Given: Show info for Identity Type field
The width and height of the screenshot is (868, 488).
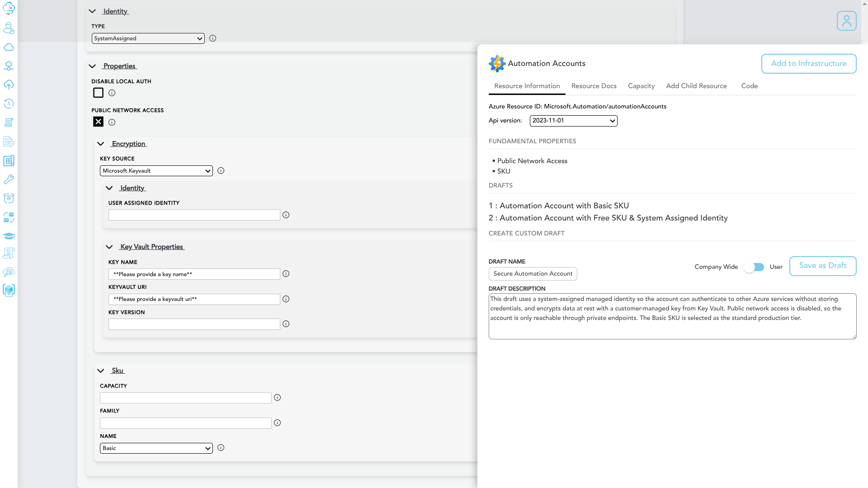Looking at the screenshot, I should [212, 38].
